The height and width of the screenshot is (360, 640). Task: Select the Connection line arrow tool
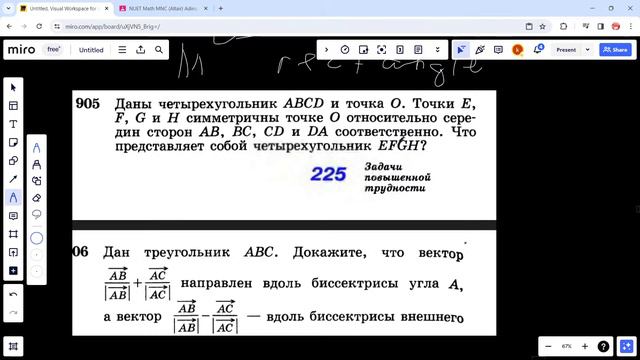point(13,179)
